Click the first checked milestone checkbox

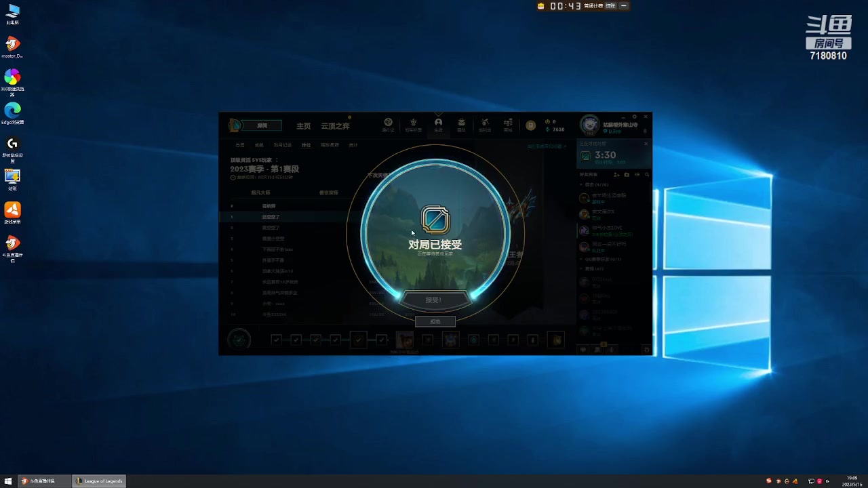pos(276,340)
